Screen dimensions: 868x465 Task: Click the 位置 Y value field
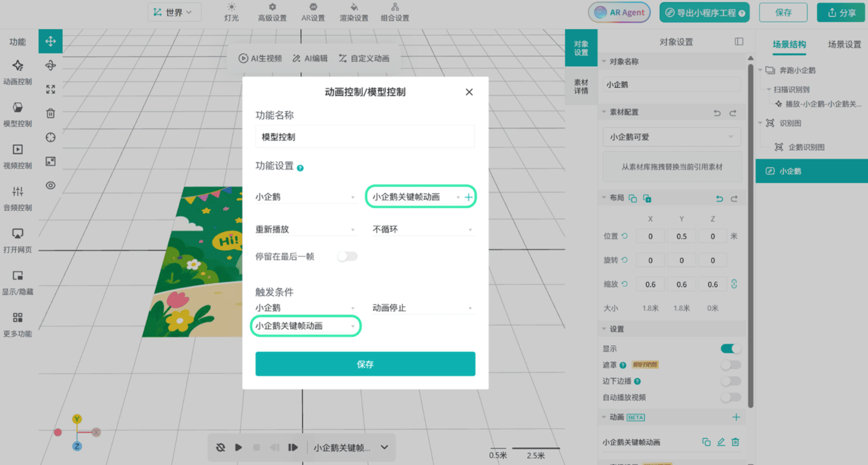coord(681,236)
